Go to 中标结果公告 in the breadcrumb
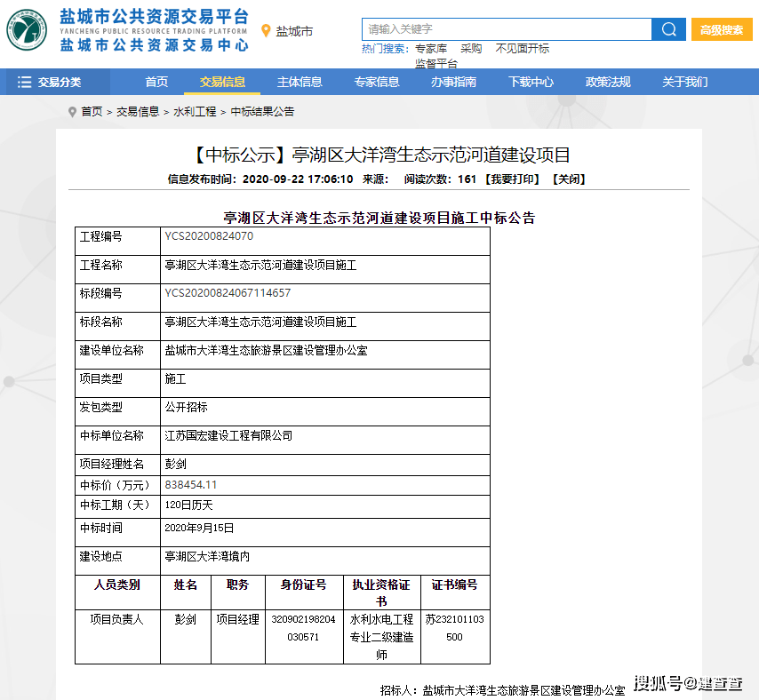This screenshot has width=759, height=700. click(262, 112)
